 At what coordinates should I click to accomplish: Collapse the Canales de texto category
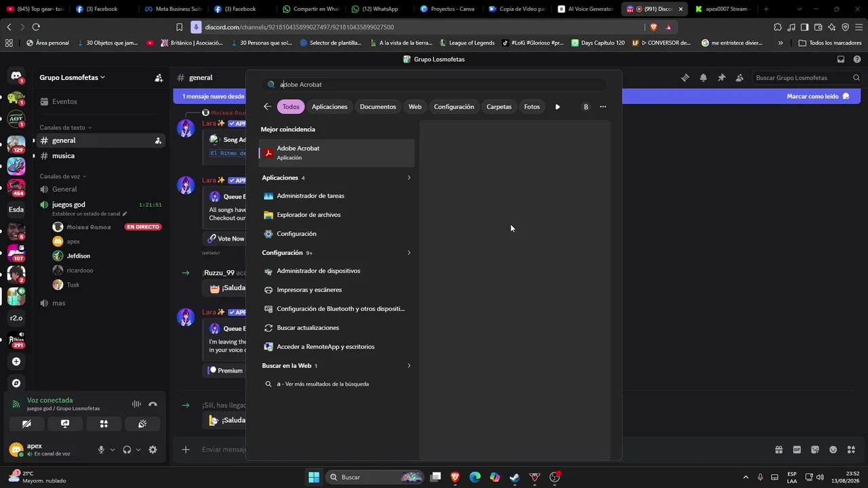[x=65, y=127]
